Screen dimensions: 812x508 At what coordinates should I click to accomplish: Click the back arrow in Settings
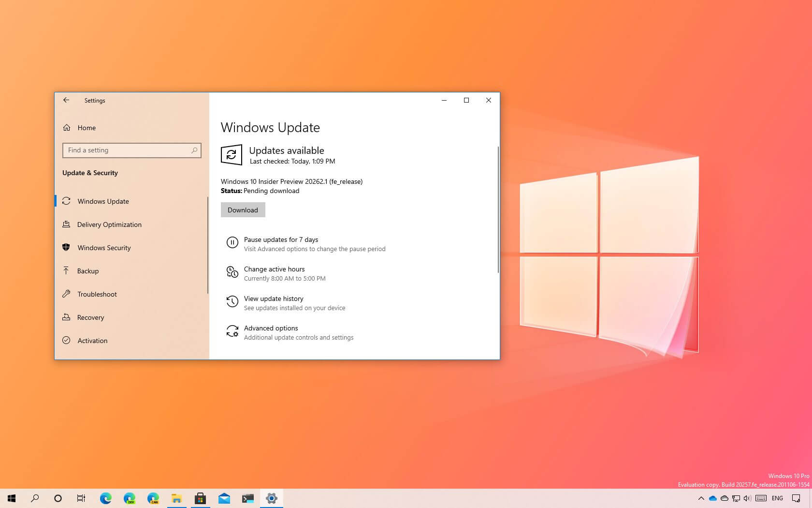[x=66, y=100]
